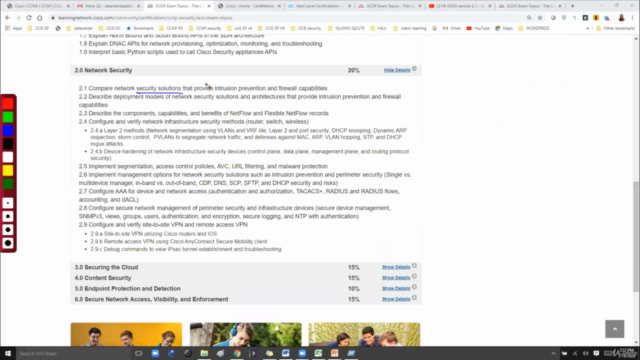Expand 3.0 Securing the Cloud details

click(396, 267)
